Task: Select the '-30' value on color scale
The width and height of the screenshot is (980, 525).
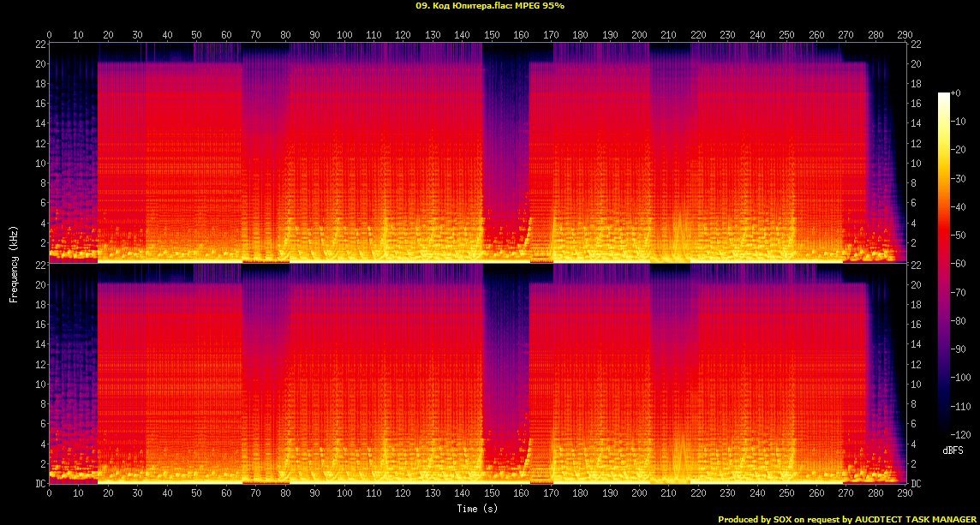Action: (x=958, y=178)
